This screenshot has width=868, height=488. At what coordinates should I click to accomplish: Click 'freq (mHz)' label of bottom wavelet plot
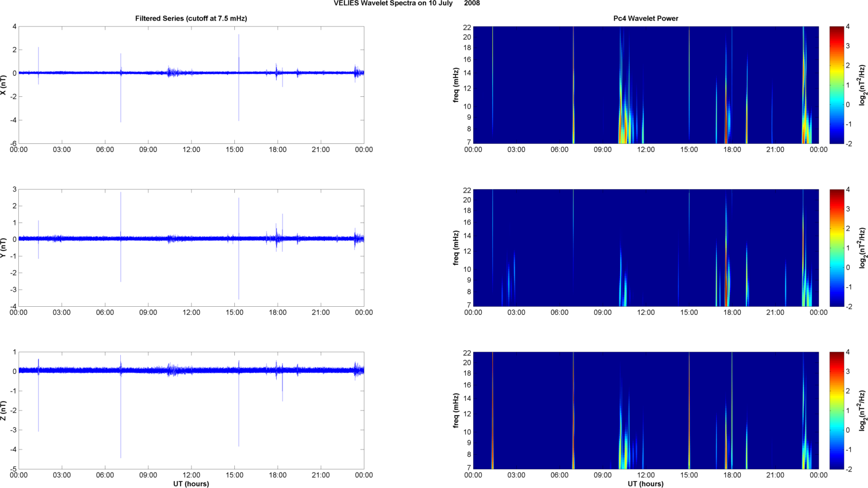tap(456, 411)
